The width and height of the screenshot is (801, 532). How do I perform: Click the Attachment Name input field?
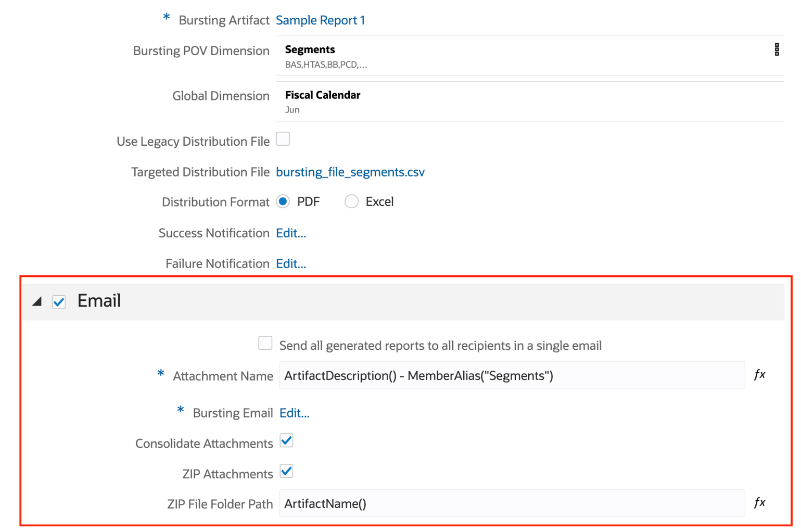coord(512,376)
